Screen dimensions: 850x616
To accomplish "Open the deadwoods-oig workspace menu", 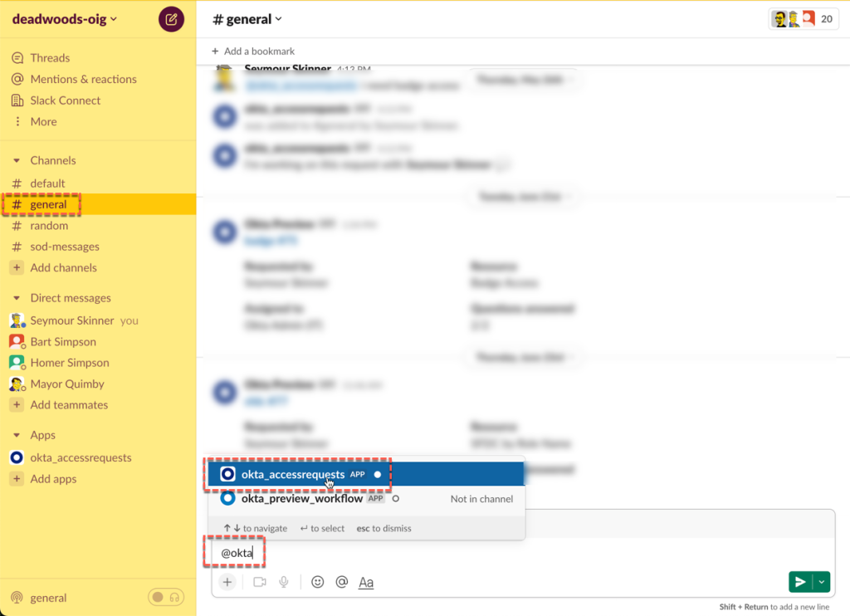I will tap(65, 20).
